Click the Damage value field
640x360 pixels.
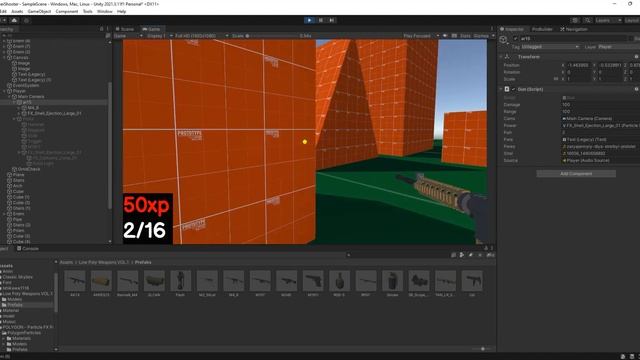(600, 105)
